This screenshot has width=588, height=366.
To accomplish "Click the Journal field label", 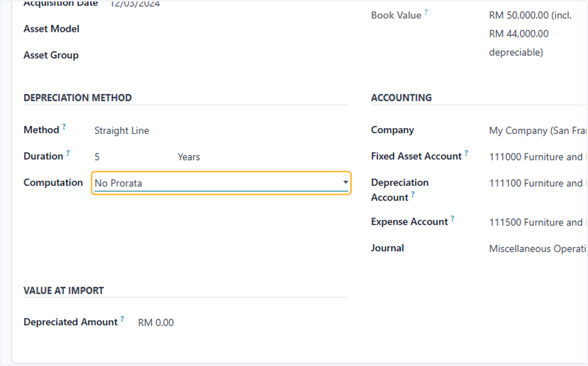I will (388, 248).
